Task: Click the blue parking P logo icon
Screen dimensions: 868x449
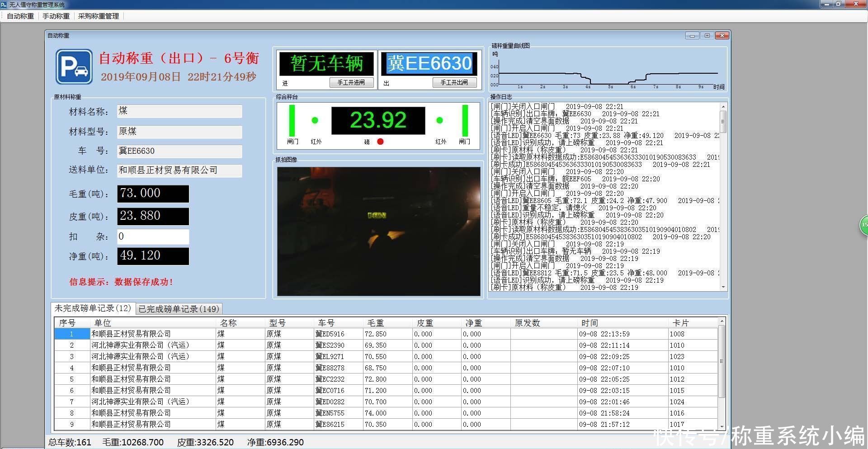Action: click(x=74, y=67)
